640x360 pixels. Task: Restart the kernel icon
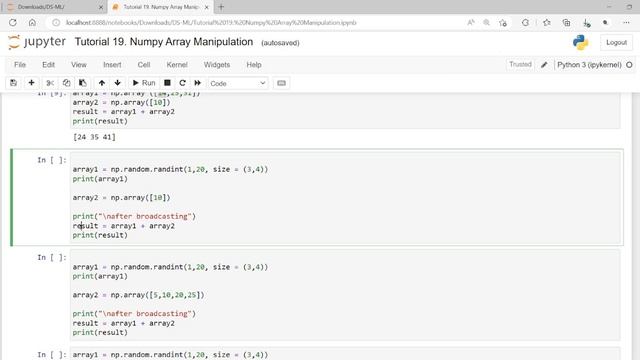point(182,83)
